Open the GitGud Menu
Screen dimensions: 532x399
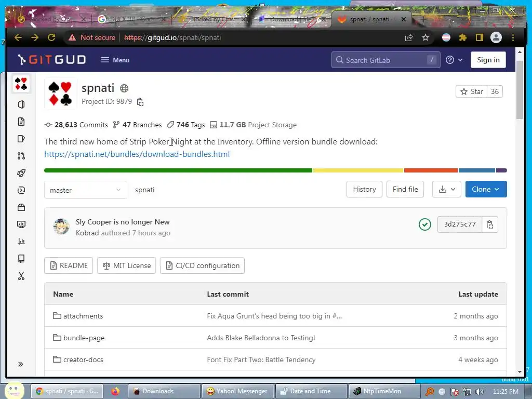click(x=115, y=60)
